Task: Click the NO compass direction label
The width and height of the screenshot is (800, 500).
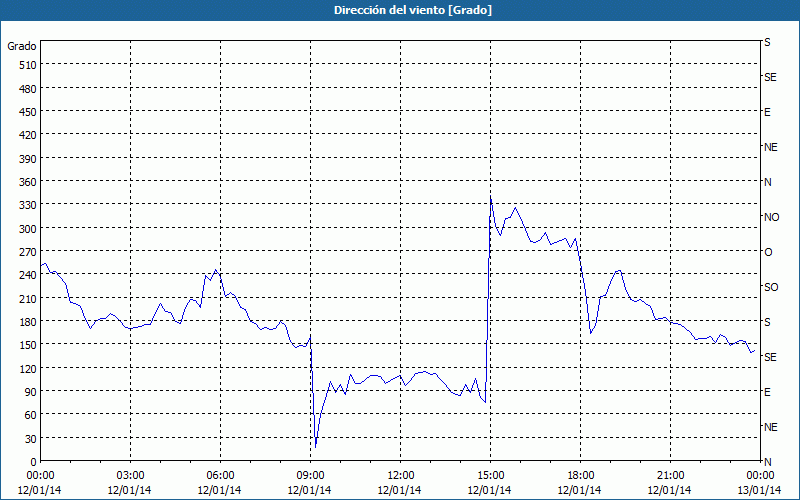Action: point(771,217)
